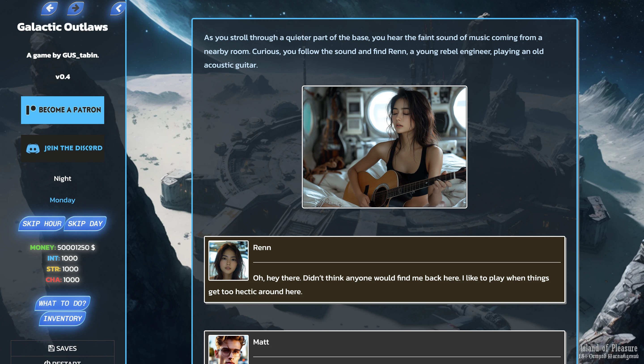Collapse the sidebar using chevron icon
644x364 pixels.
coord(118,8)
